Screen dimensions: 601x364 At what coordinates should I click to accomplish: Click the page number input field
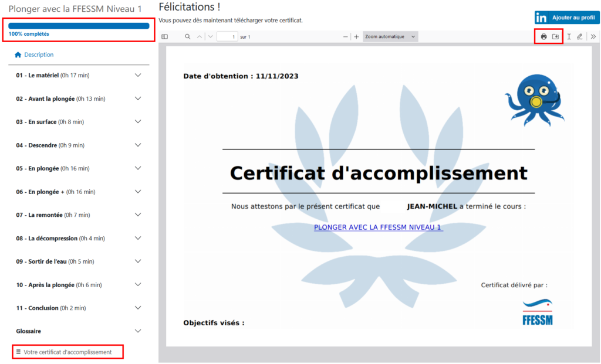coord(227,37)
